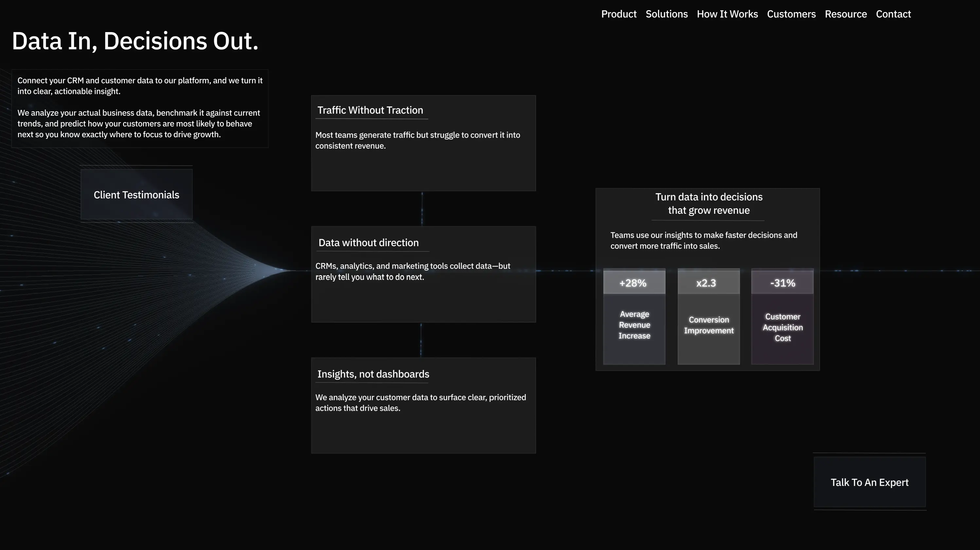This screenshot has width=980, height=550.
Task: Click the Data without direction heading
Action: [x=368, y=243]
